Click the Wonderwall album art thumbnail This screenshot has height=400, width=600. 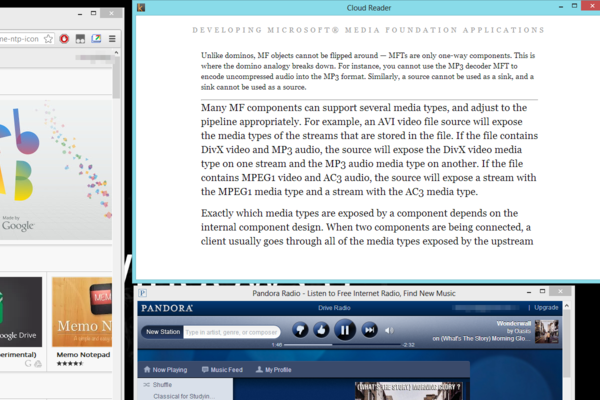pos(546,331)
